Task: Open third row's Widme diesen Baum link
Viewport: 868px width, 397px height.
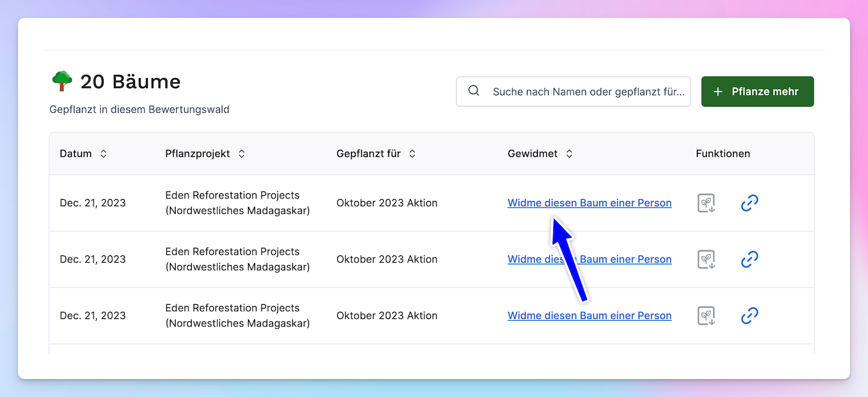Action: [x=589, y=316]
